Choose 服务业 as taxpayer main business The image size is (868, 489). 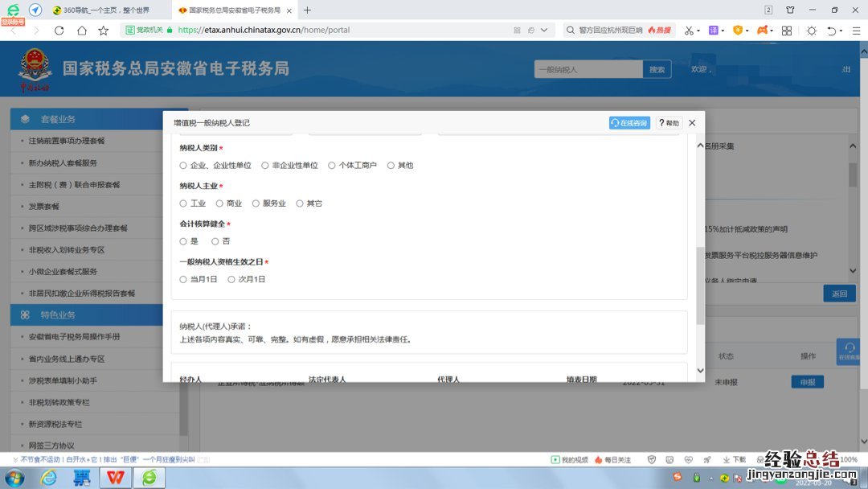(x=256, y=203)
